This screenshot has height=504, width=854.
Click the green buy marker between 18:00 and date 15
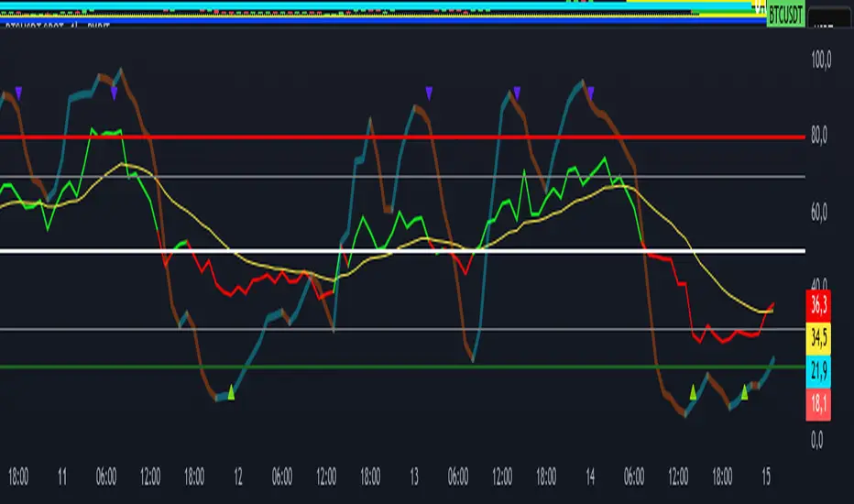[x=745, y=392]
